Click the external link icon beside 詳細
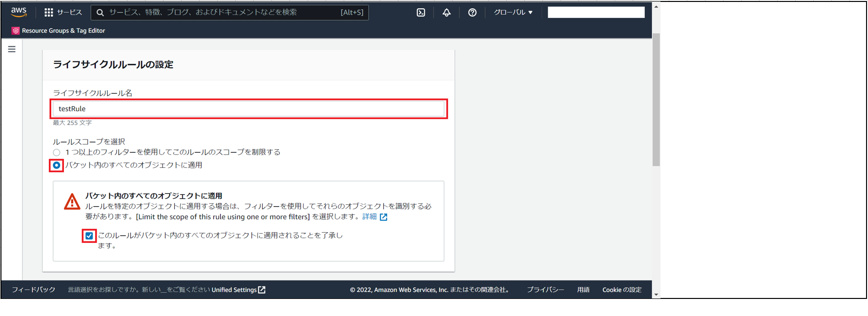This screenshot has height=316, width=868. tap(384, 217)
